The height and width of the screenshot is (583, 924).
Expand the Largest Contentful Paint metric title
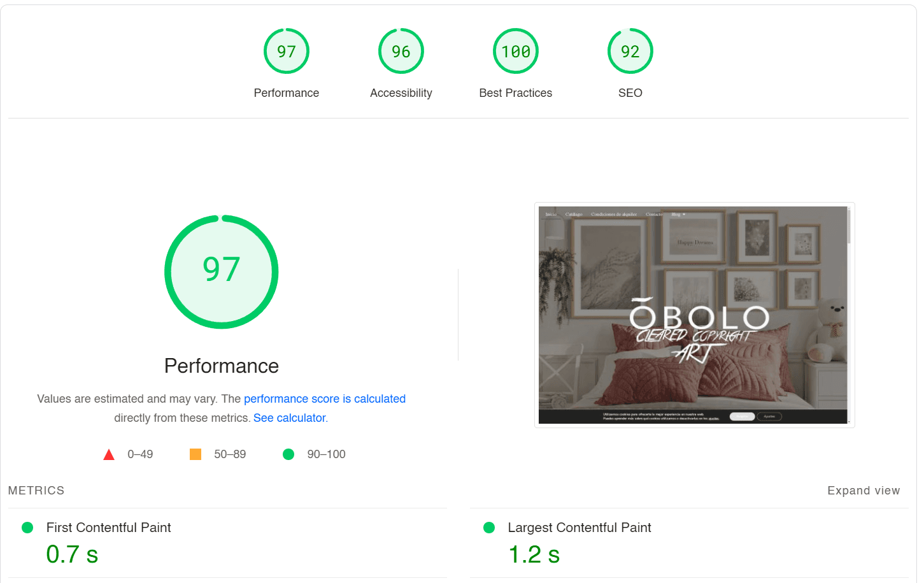tap(579, 528)
